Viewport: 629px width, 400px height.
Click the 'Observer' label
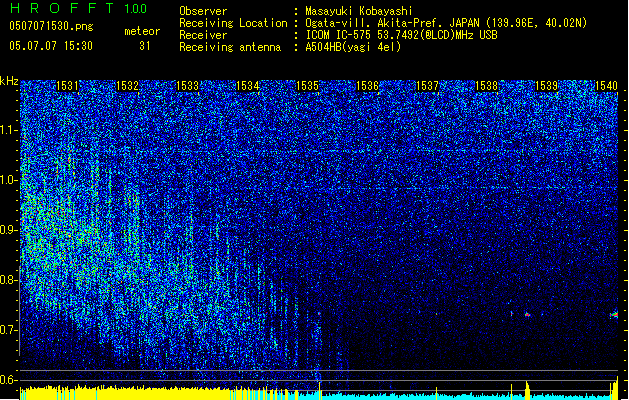pyautogui.click(x=203, y=11)
